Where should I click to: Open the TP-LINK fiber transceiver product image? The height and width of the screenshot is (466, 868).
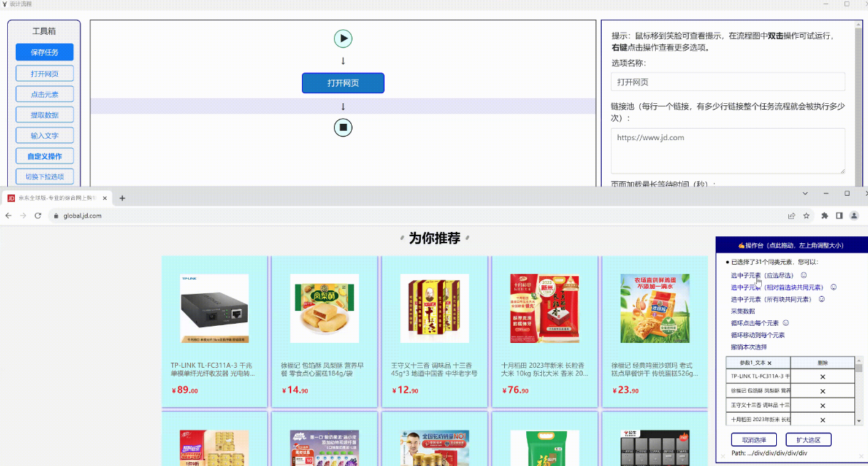[x=214, y=309]
